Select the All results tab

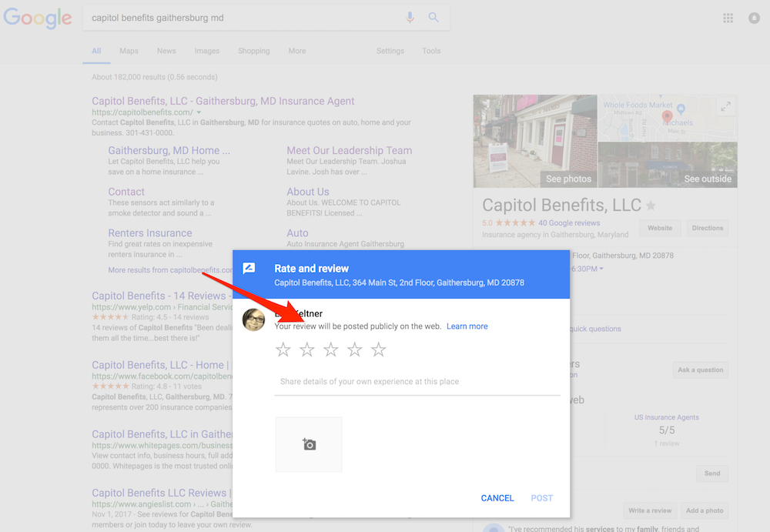[x=96, y=51]
